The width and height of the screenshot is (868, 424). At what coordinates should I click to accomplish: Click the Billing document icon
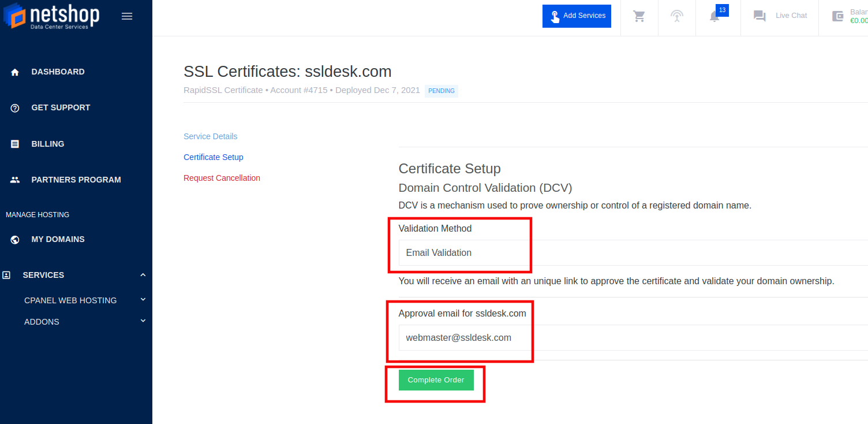pos(15,144)
